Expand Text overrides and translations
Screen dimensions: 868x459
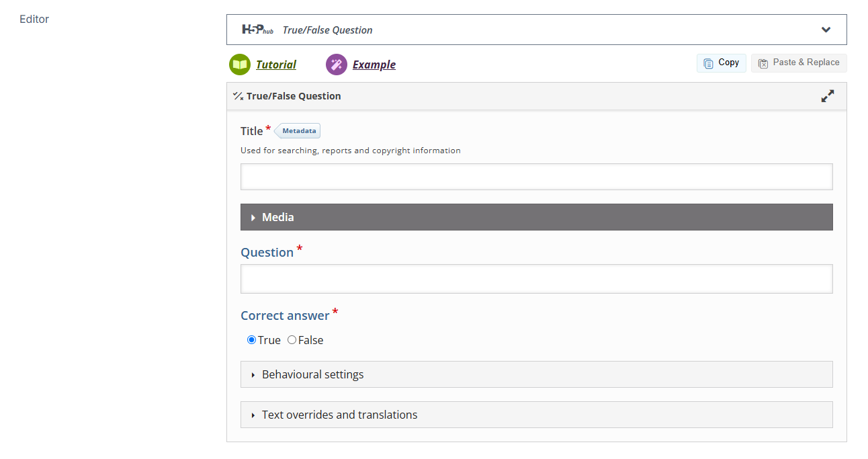point(537,415)
